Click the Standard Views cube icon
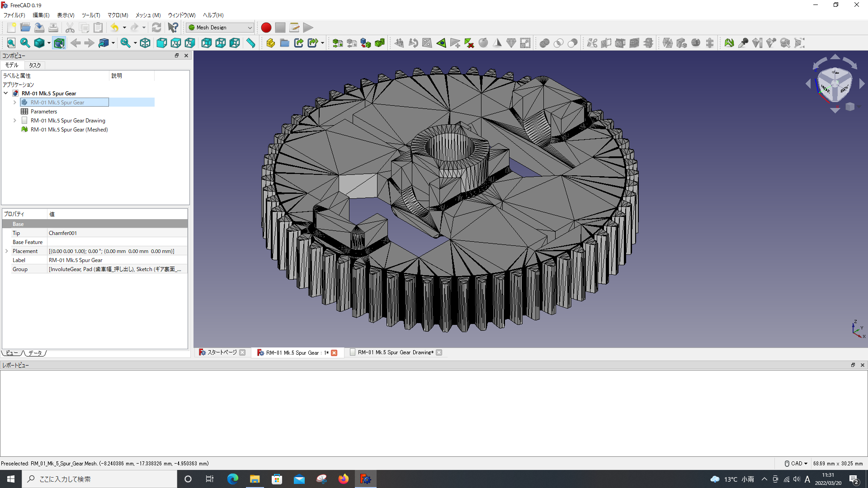The width and height of the screenshot is (868, 488). click(x=145, y=42)
